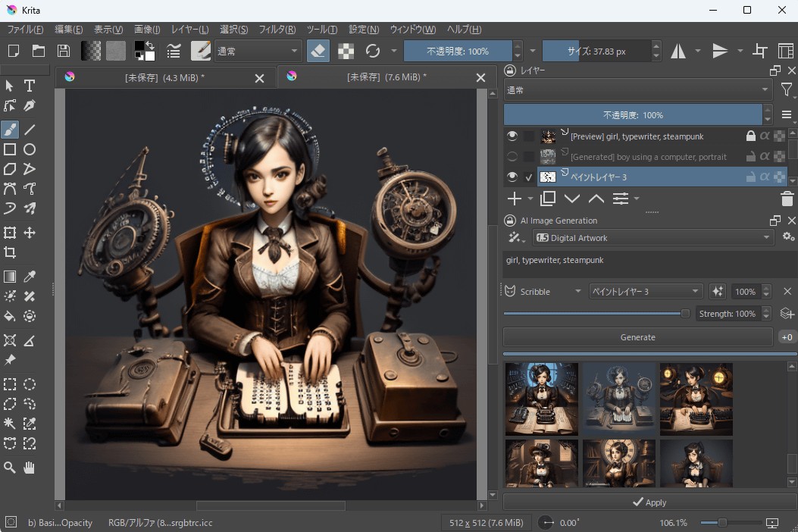
Task: Pick the Color Sampler eyedropper tool
Action: pos(30,277)
